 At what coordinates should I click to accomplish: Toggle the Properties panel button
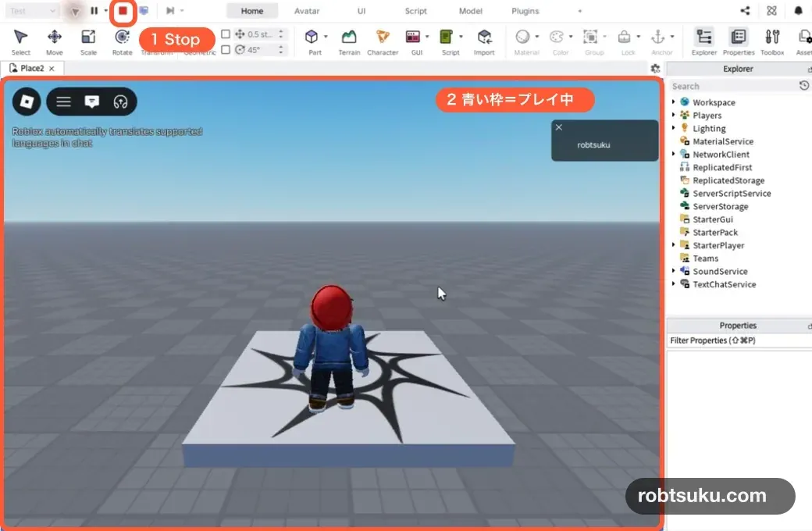click(739, 42)
